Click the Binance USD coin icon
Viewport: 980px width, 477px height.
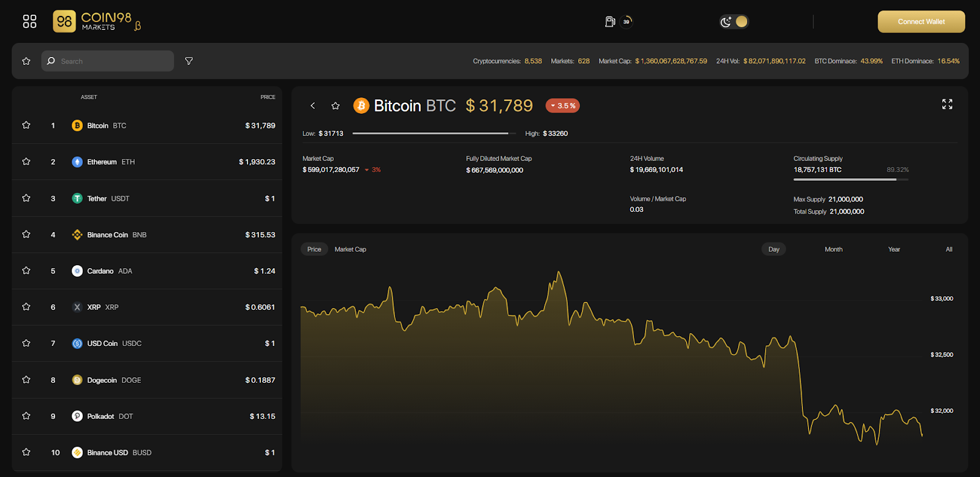pyautogui.click(x=77, y=453)
